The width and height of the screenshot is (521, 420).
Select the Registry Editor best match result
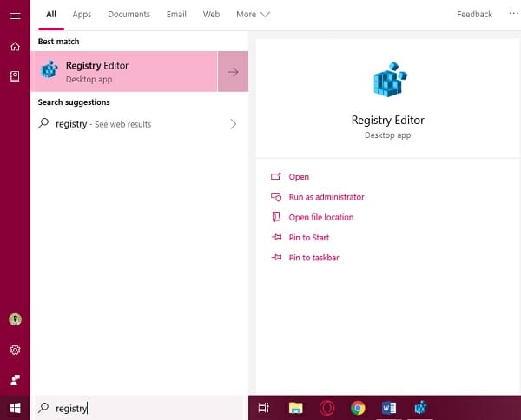(x=124, y=72)
